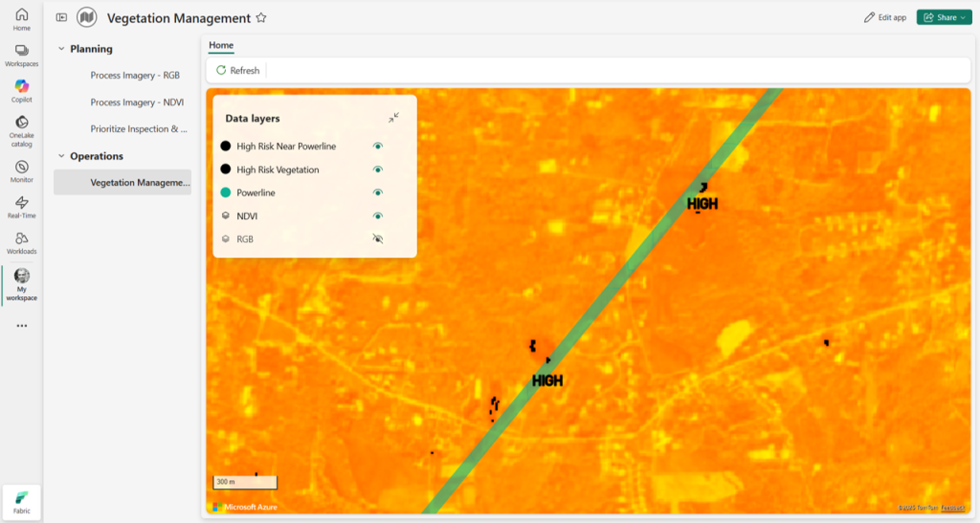Hide the NDVI layer

[377, 216]
